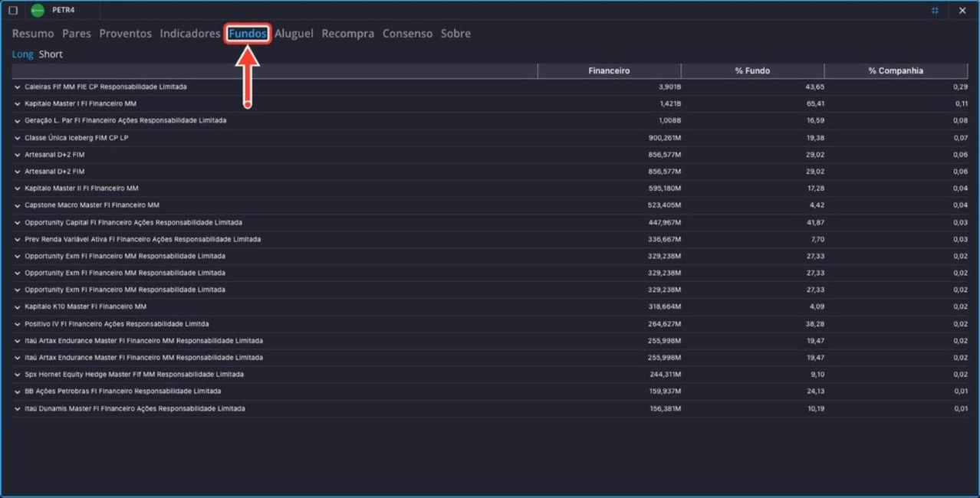
Task: Open the Recompra tab
Action: pos(348,34)
